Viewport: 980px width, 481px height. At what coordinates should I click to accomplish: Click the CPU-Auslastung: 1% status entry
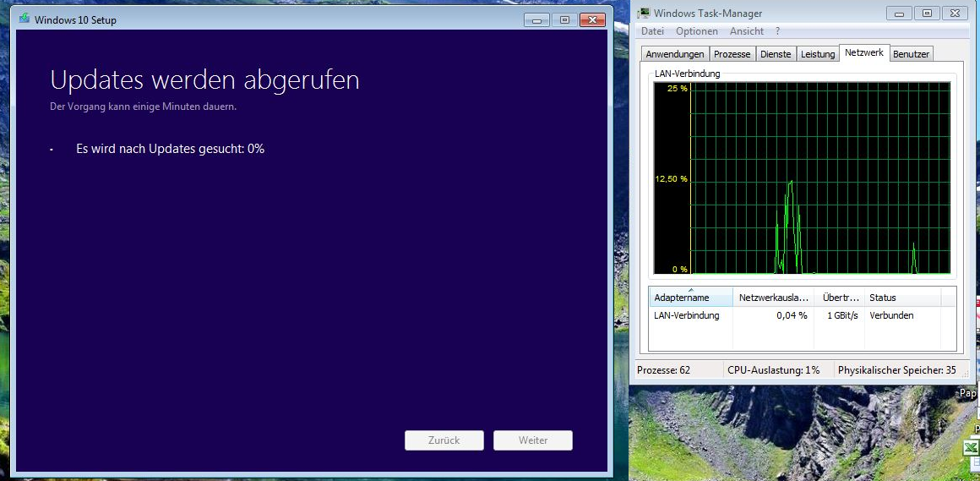774,370
